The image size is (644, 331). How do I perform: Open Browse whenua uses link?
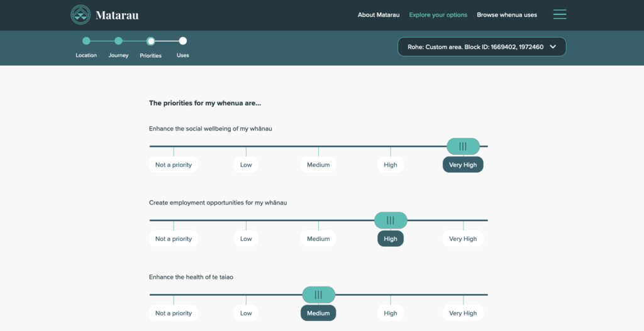[507, 15]
